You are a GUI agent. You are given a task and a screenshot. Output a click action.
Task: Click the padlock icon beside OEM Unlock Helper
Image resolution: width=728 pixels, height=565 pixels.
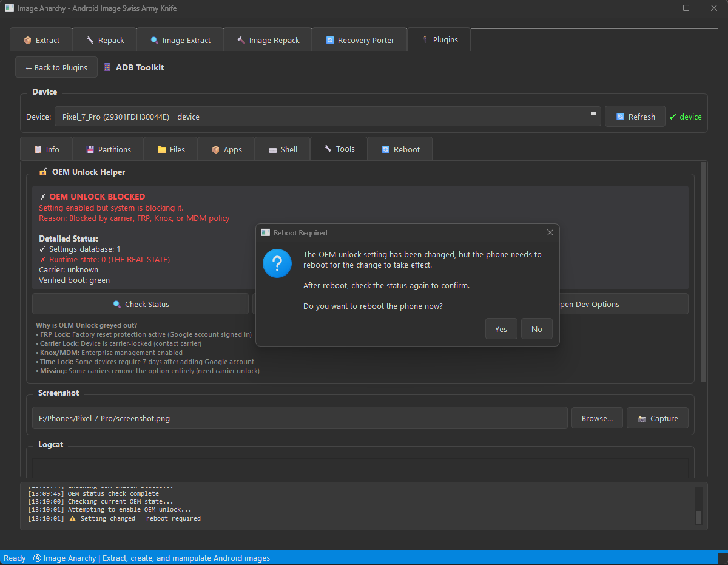(43, 172)
